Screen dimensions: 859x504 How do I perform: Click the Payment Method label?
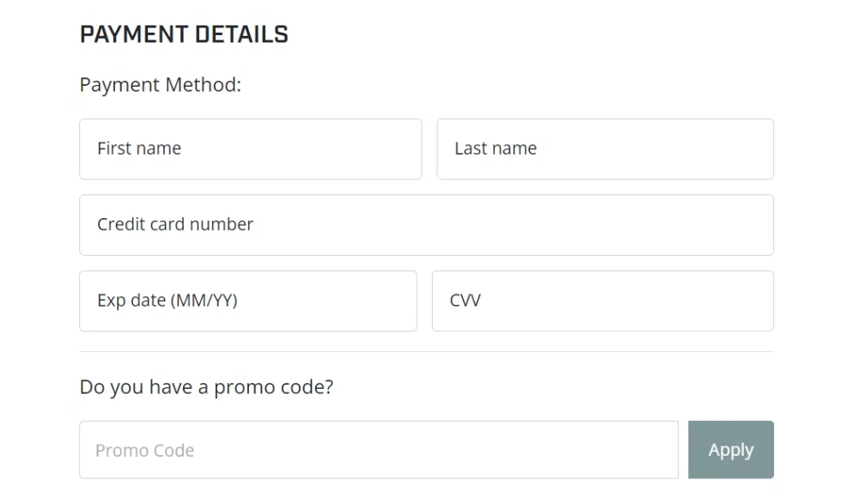coord(161,85)
